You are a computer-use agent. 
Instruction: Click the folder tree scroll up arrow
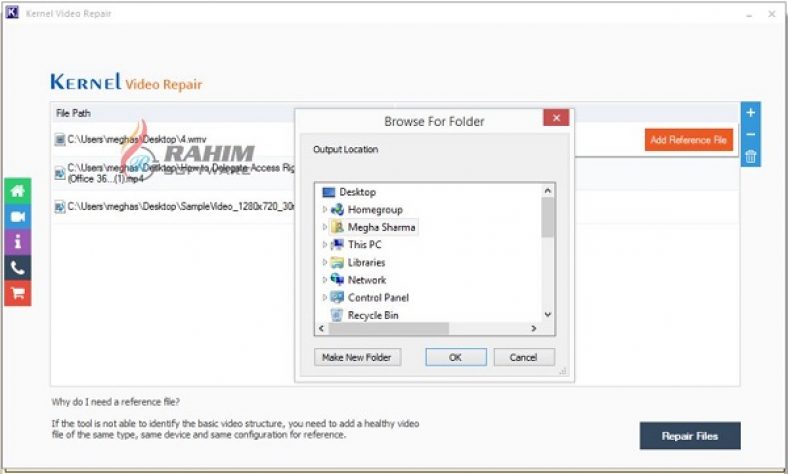click(547, 191)
